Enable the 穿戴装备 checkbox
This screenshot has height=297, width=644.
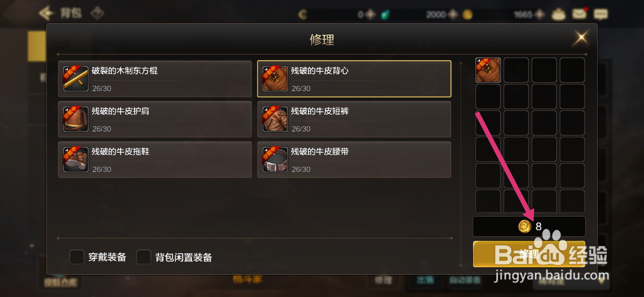(x=77, y=257)
